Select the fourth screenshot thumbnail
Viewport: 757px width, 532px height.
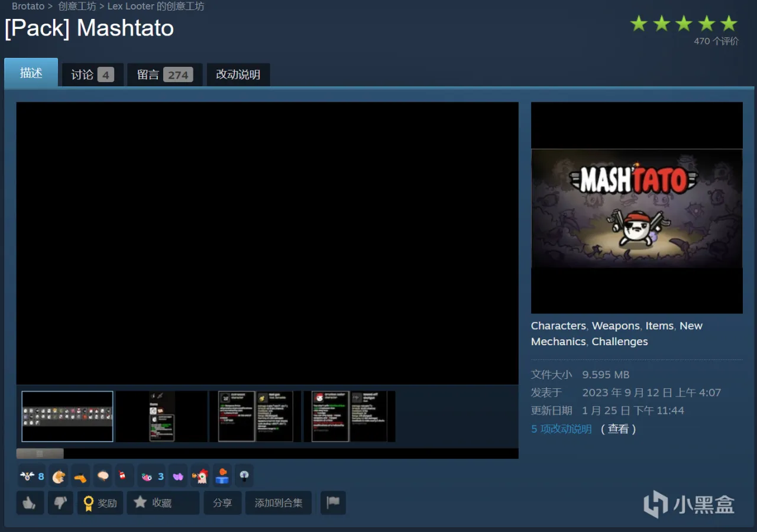(350, 416)
